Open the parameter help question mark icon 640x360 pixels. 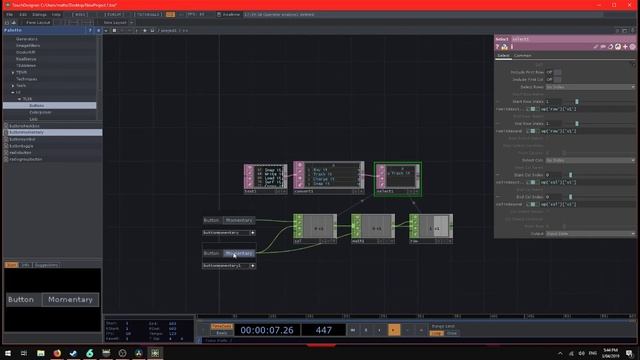point(498,47)
